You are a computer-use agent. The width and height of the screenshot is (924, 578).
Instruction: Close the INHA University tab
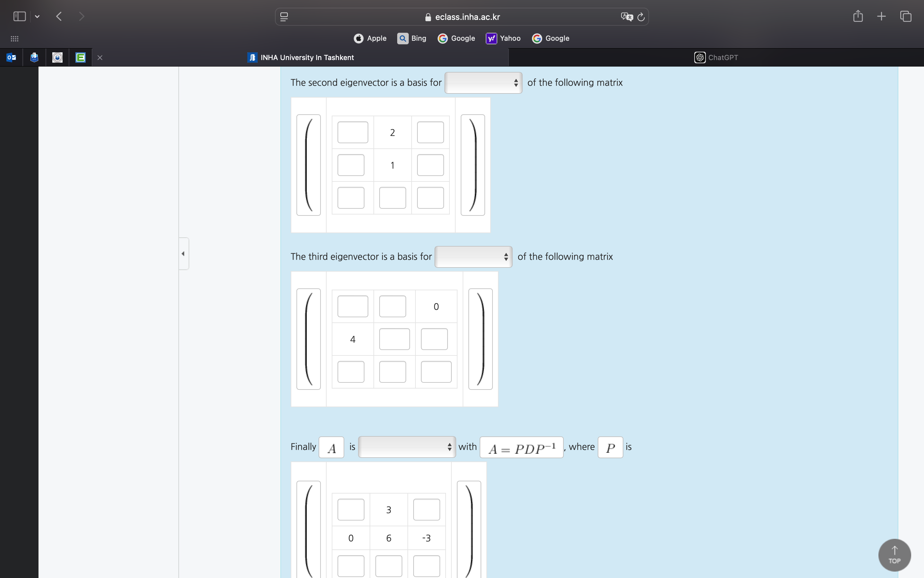coord(100,58)
